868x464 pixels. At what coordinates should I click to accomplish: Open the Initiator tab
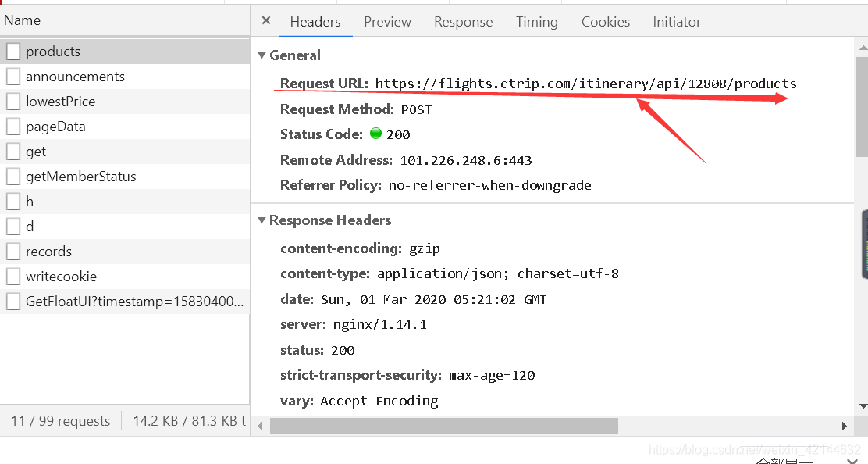pyautogui.click(x=677, y=22)
